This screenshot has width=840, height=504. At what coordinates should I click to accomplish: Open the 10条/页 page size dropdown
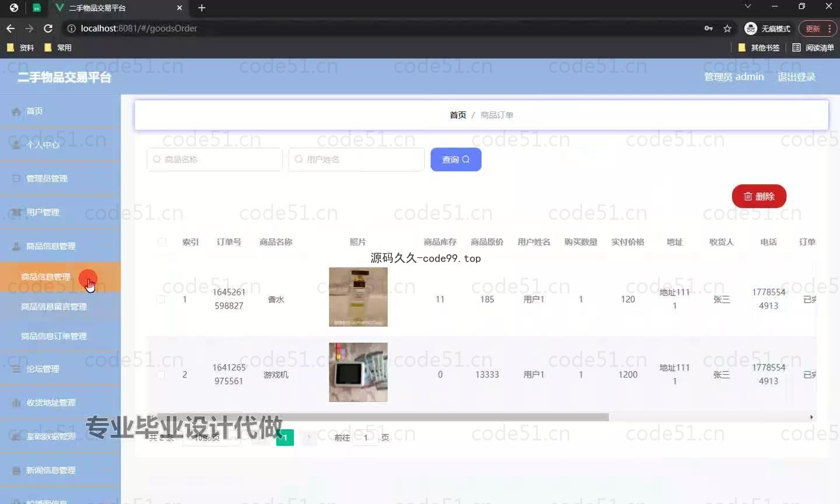[x=211, y=437]
